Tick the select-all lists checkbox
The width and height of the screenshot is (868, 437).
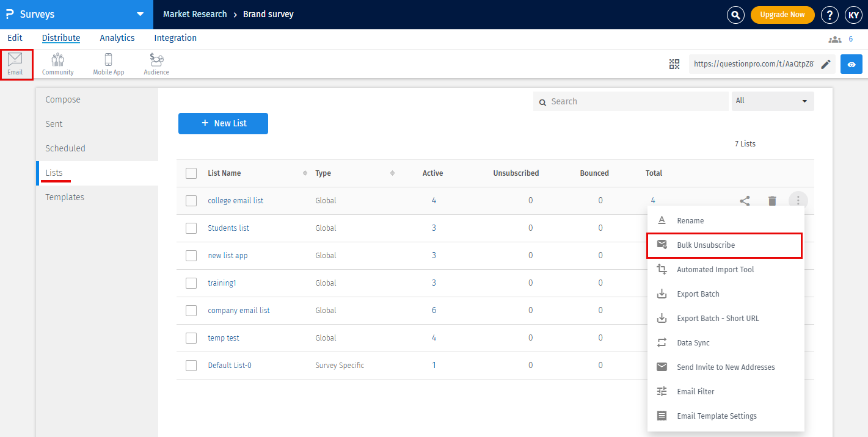[x=191, y=173]
